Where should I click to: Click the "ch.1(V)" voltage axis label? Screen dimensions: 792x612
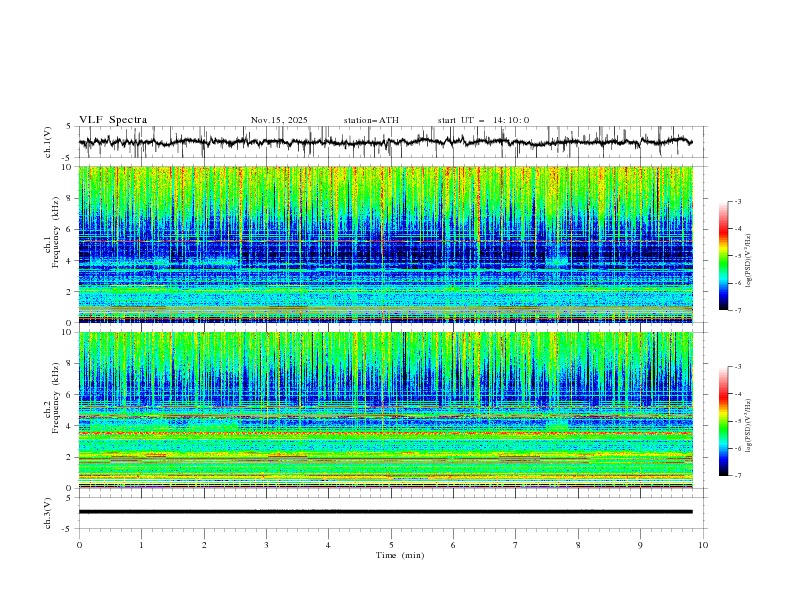click(x=48, y=142)
